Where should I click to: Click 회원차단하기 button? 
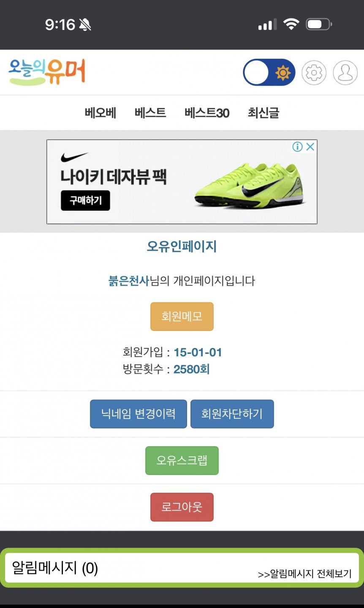(232, 414)
